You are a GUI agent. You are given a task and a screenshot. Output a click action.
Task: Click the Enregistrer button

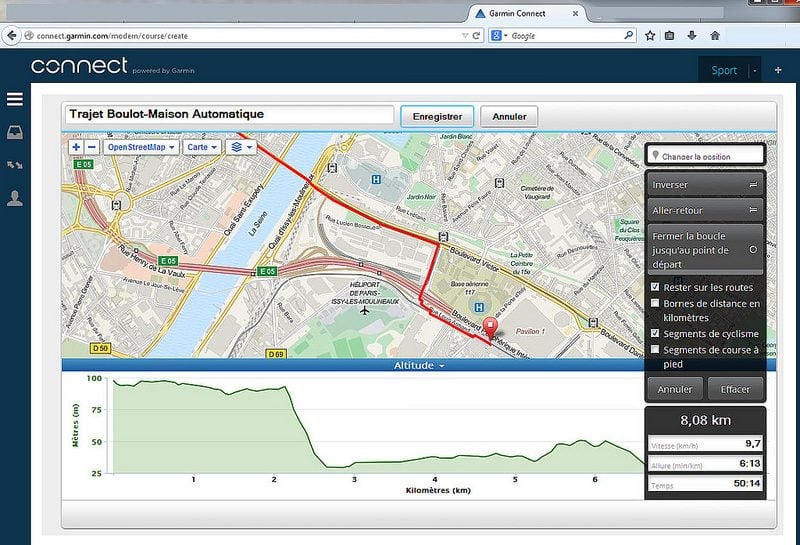(x=437, y=116)
